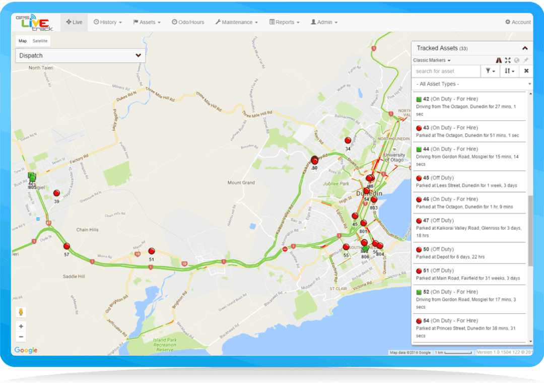Select the Street View pegman on the map
The height and width of the screenshot is (392, 544).
click(x=21, y=311)
